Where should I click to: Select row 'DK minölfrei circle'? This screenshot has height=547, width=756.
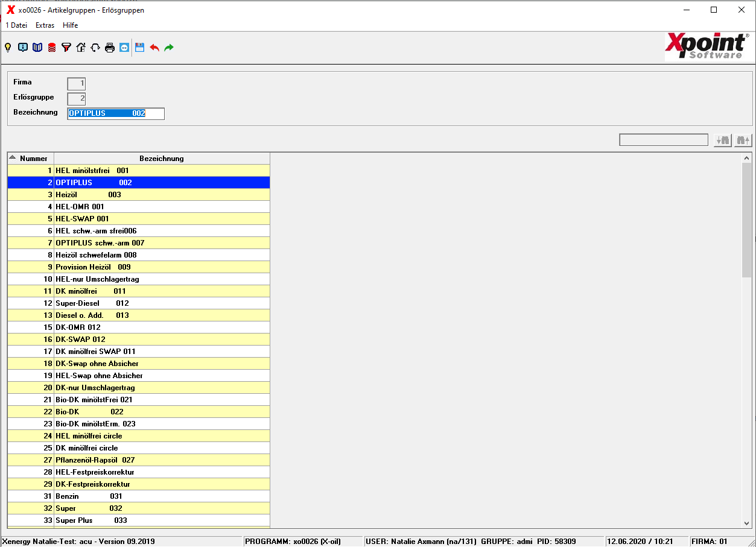click(139, 448)
